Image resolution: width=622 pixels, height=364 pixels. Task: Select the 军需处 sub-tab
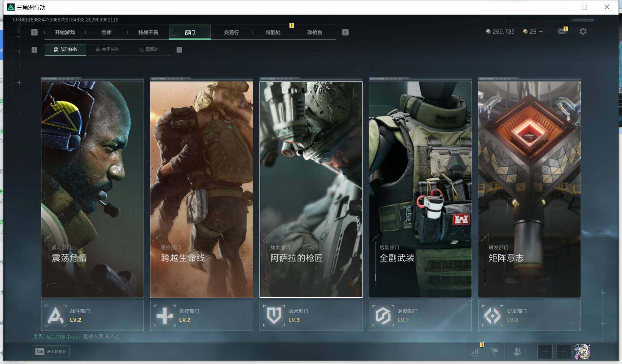click(x=149, y=50)
